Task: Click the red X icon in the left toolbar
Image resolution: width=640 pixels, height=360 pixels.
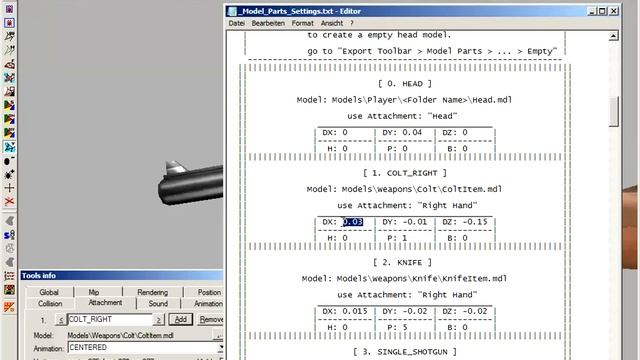Action: 9,202
